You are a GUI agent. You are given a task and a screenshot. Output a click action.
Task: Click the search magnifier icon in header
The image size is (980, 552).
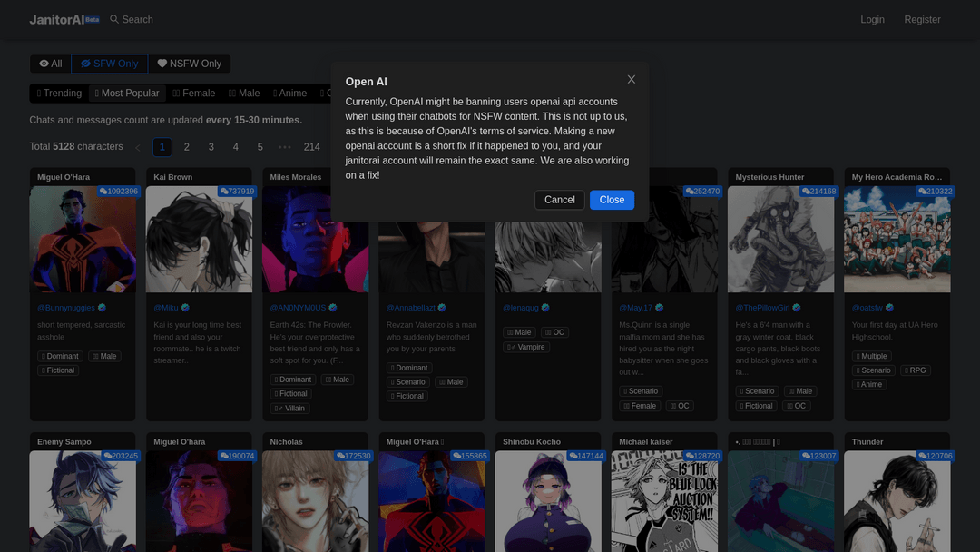114,19
